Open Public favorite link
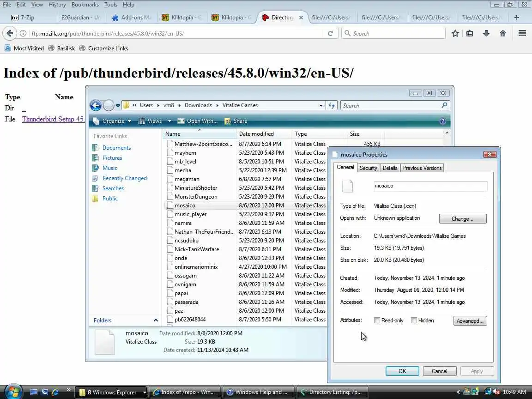The width and height of the screenshot is (532, 399). coord(110,199)
